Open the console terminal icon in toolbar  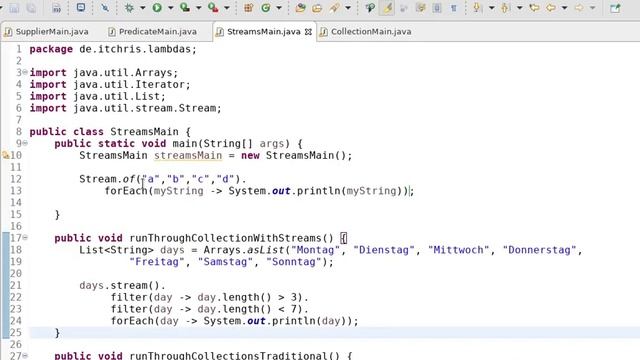[x=81, y=7]
